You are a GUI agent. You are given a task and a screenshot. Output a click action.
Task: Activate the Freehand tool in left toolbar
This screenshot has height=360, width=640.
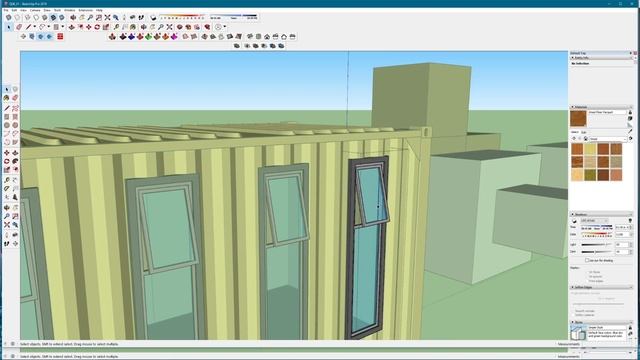pyautogui.click(x=15, y=108)
